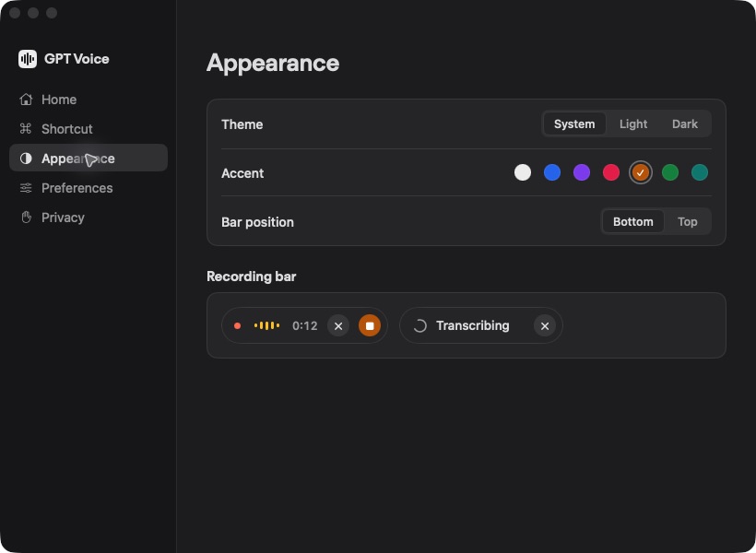Open the Shortcut section
Screen dimensions: 756x553
point(89,129)
